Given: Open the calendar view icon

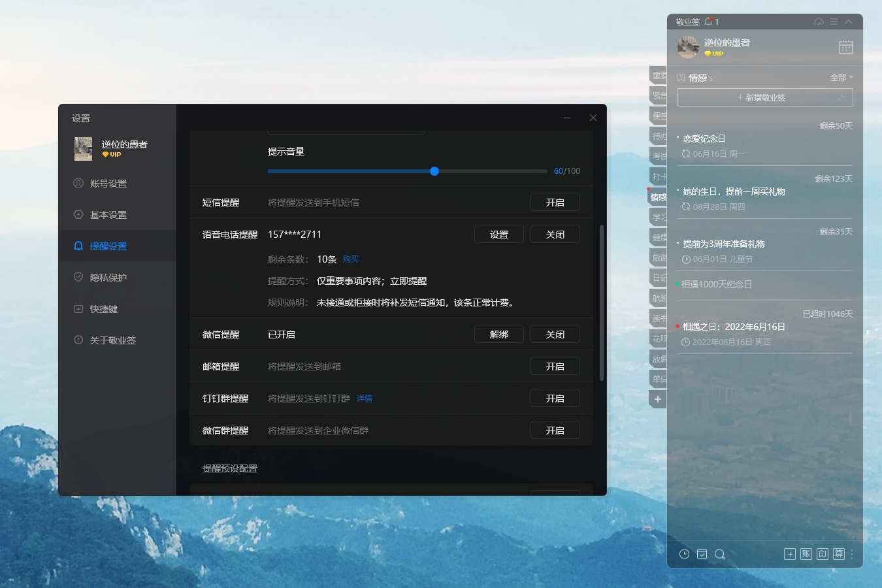Looking at the screenshot, I should (845, 47).
